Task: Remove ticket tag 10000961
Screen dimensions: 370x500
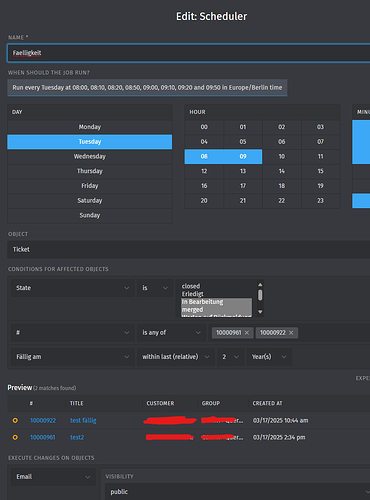Action: click(247, 333)
